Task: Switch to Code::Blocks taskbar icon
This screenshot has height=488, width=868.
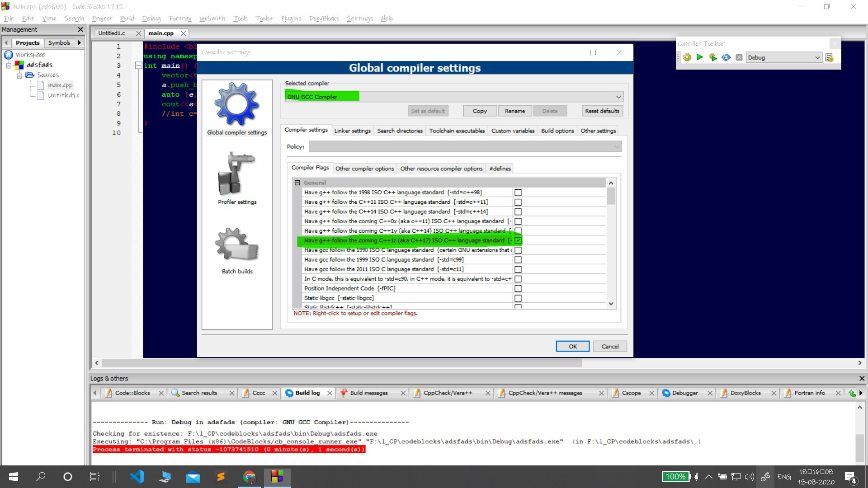Action: point(277,477)
